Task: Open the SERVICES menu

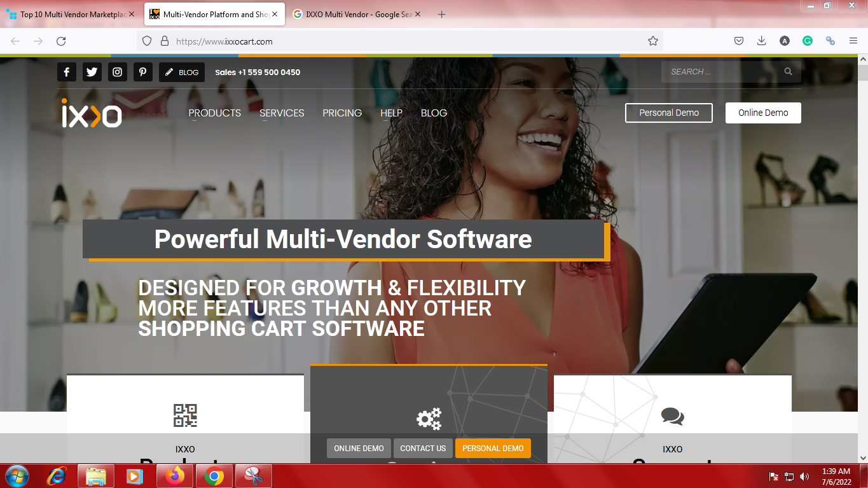Action: click(282, 113)
